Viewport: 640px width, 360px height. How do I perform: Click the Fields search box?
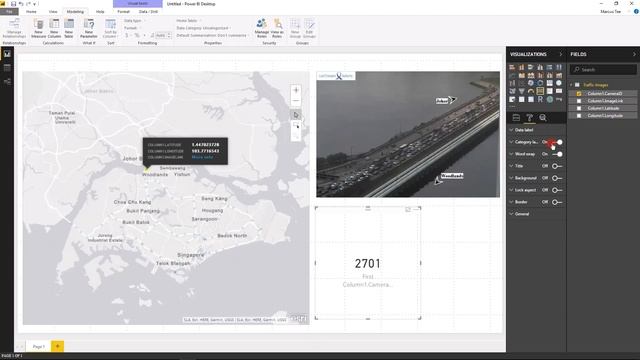tap(603, 69)
